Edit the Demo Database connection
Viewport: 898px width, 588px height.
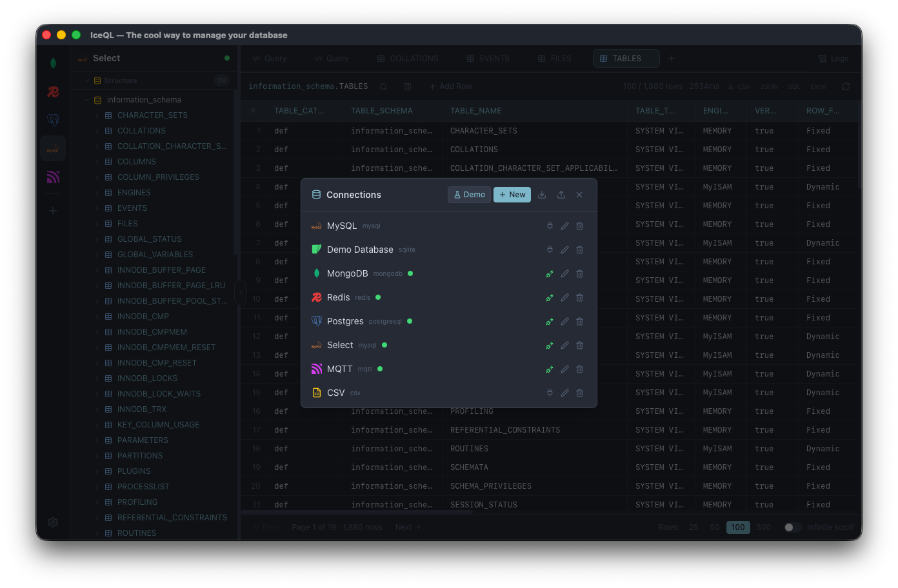(564, 250)
